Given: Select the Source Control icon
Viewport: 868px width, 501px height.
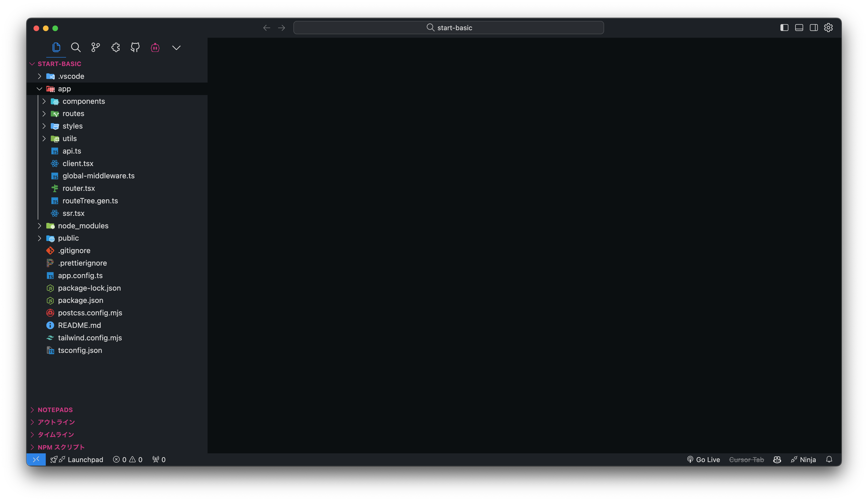Looking at the screenshot, I should point(95,47).
